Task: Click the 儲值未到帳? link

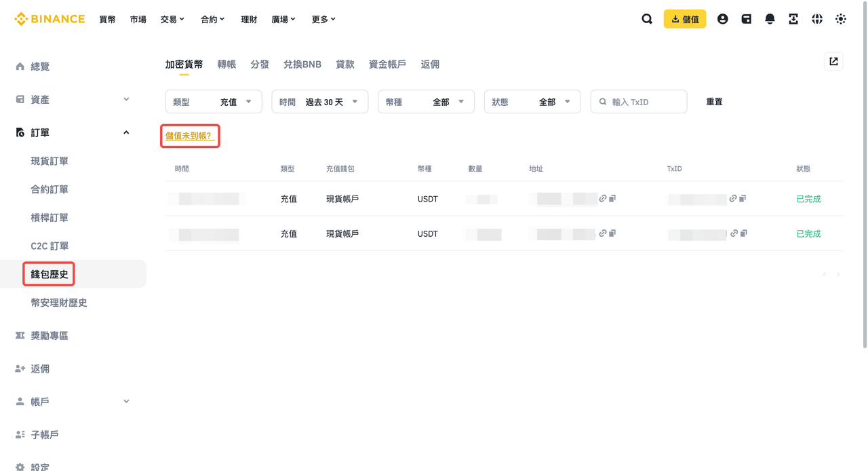Action: pos(189,136)
